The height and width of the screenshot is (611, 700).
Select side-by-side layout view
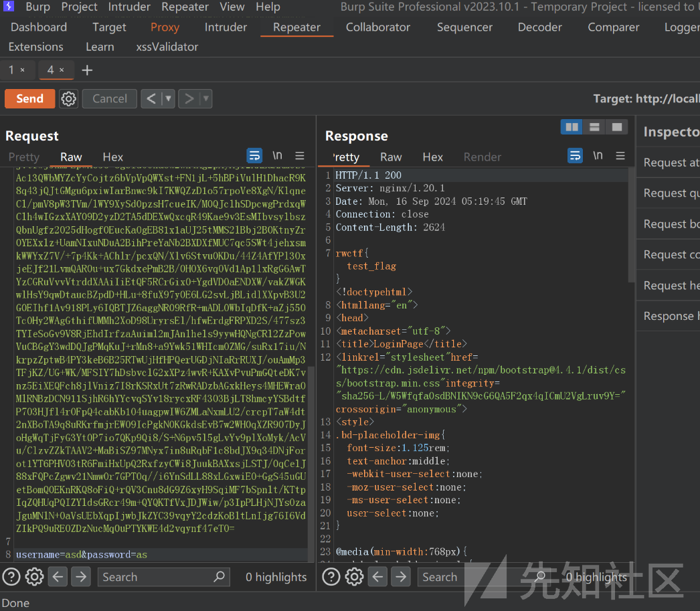[572, 127]
